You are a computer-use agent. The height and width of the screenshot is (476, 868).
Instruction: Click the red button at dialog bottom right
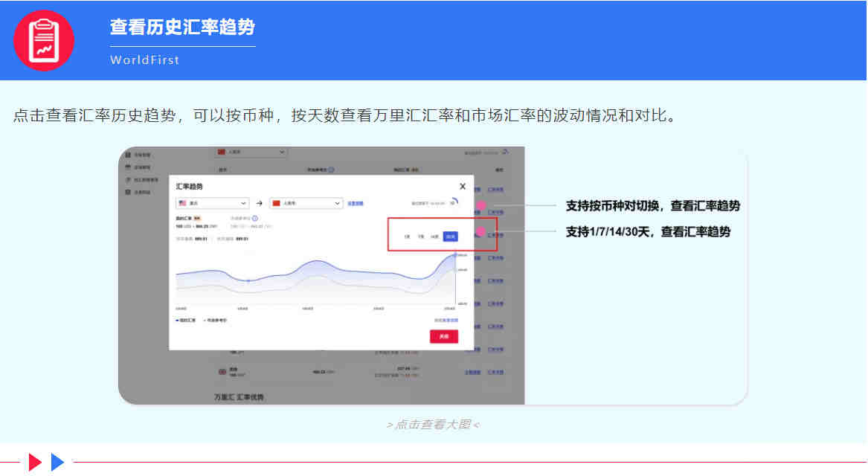click(x=444, y=336)
